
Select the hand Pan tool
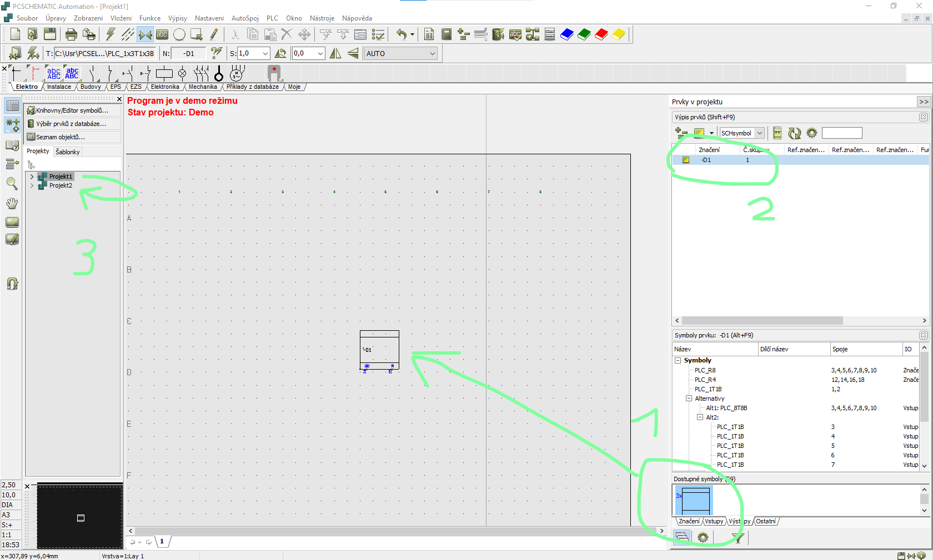[12, 203]
